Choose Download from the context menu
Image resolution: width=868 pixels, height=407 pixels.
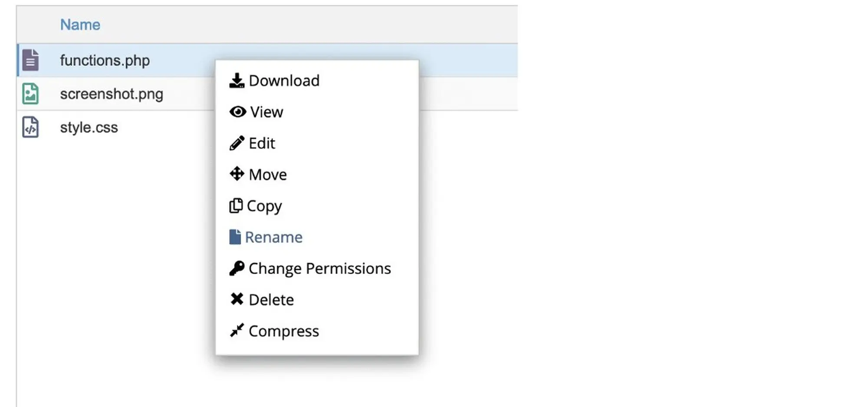tap(284, 81)
